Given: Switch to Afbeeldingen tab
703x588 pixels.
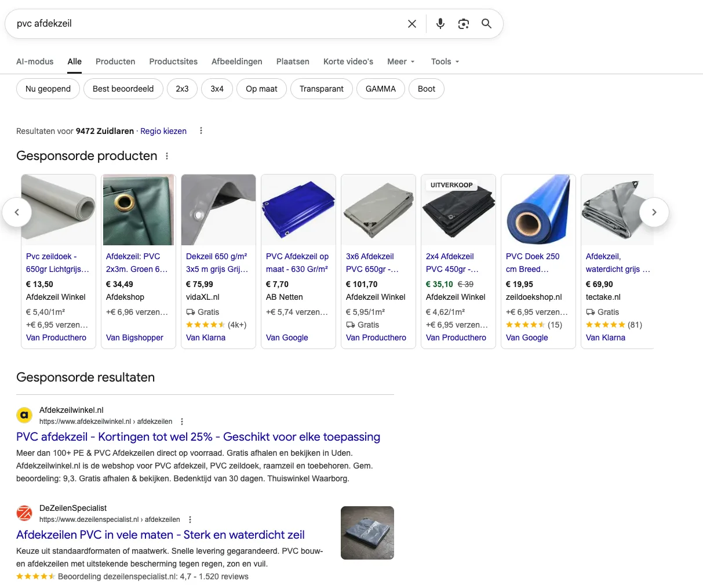Looking at the screenshot, I should click(x=236, y=61).
